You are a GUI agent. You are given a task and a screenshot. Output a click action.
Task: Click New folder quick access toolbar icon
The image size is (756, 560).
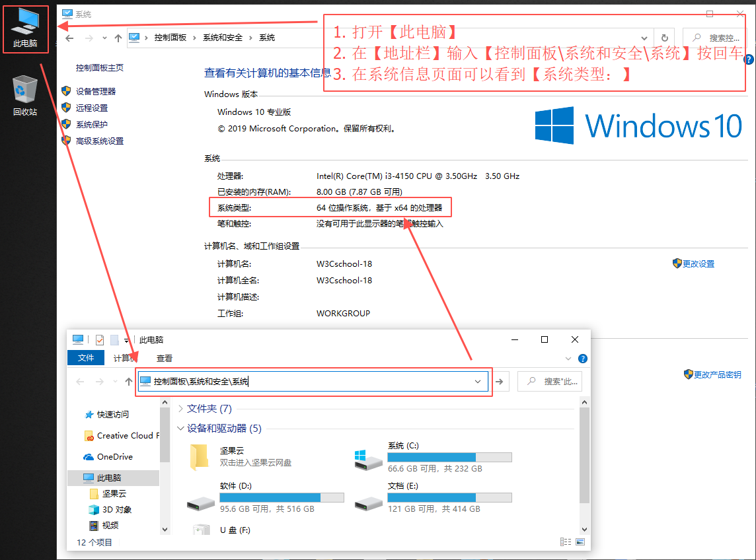(x=114, y=339)
